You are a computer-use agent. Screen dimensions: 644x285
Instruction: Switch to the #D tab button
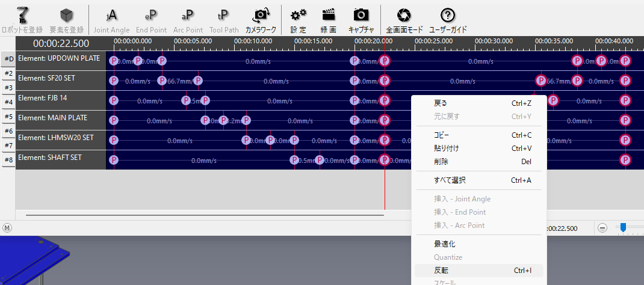coord(8,59)
